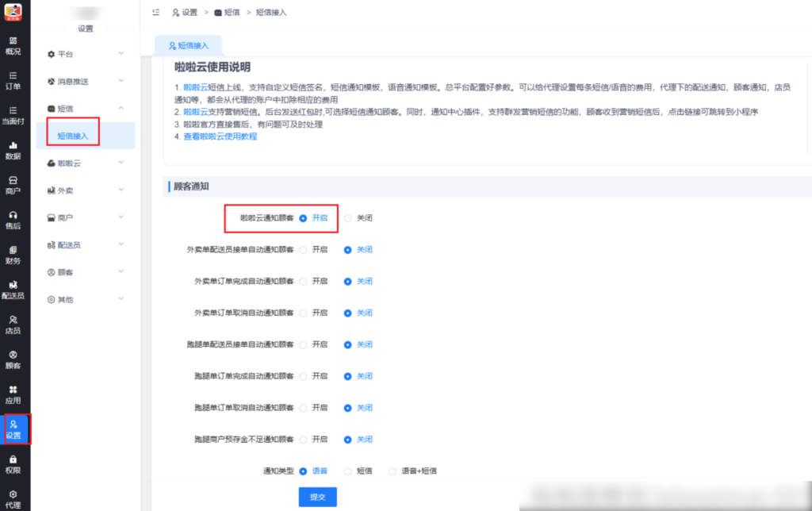Select the 应用 (Apps) icon
The width and height of the screenshot is (812, 511).
point(13,394)
